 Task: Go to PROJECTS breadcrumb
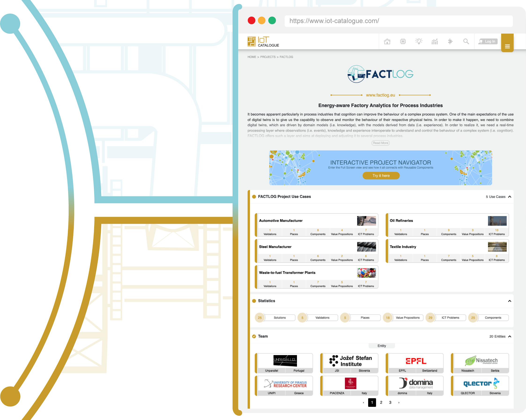268,57
